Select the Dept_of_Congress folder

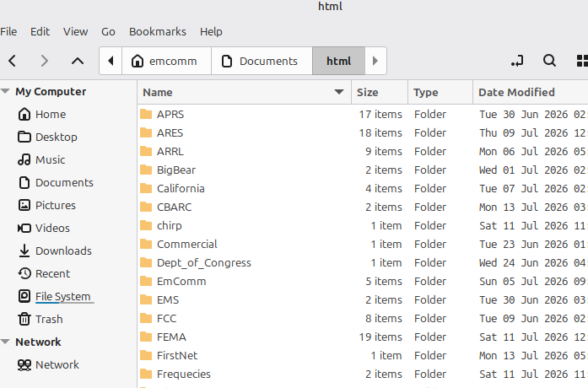pyautogui.click(x=363, y=263)
